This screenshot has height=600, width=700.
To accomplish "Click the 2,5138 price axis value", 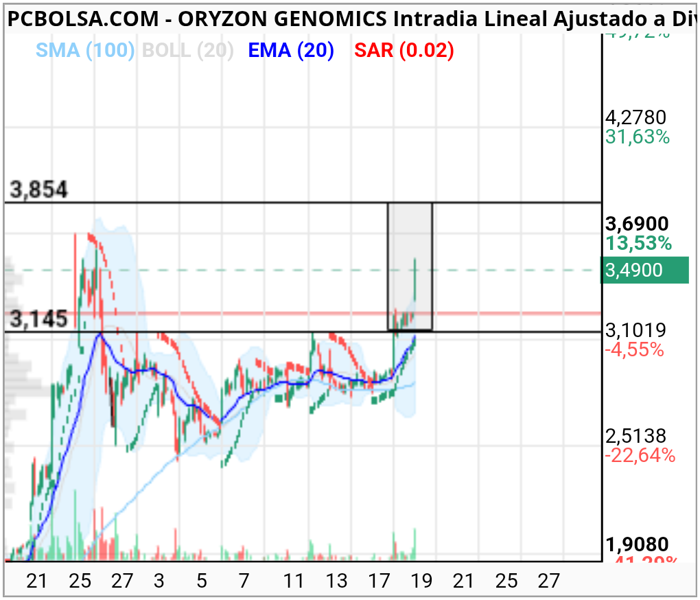I will 635,436.
